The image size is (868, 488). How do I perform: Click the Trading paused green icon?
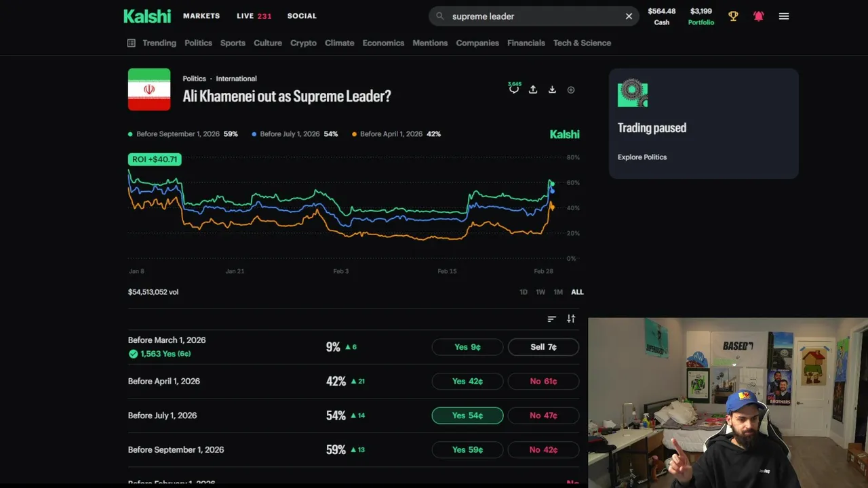point(633,93)
